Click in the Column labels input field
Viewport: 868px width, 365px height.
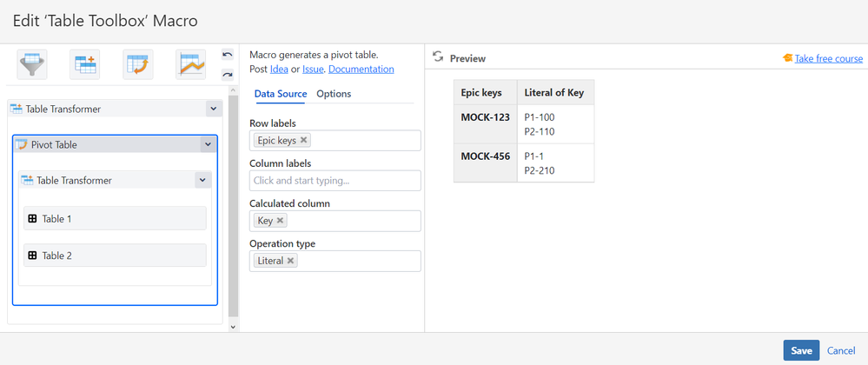pyautogui.click(x=335, y=181)
